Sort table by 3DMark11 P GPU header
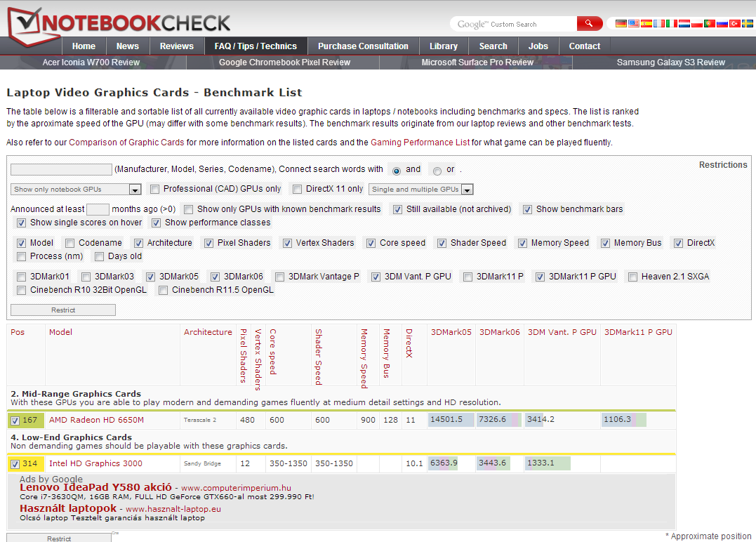756x542 pixels. [638, 332]
